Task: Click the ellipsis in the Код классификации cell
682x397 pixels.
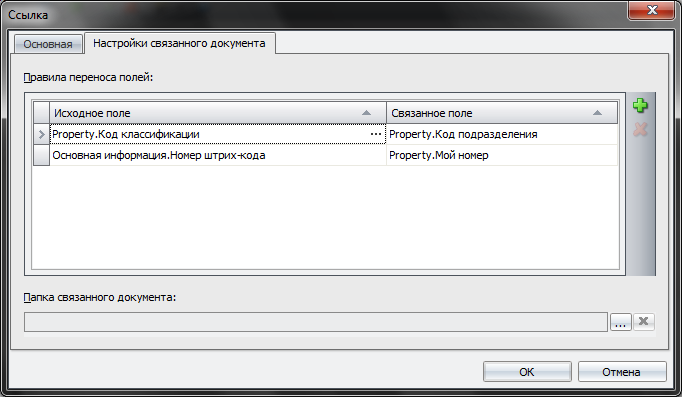Action: point(376,134)
